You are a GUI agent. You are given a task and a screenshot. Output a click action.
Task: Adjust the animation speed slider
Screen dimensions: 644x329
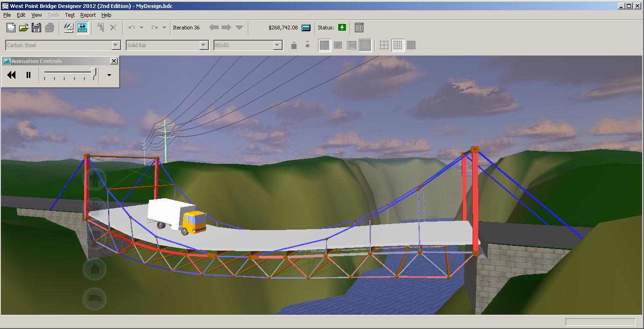click(x=69, y=74)
